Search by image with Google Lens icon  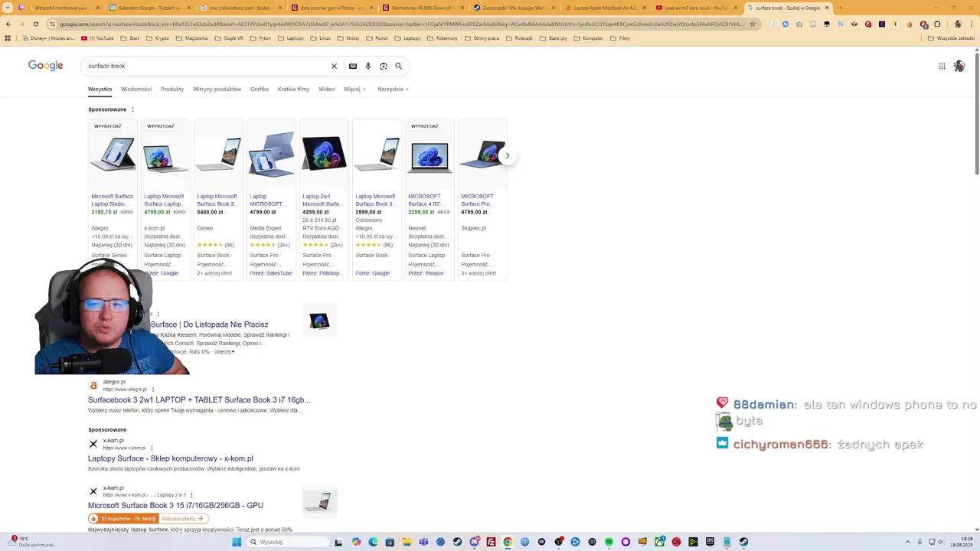tap(384, 67)
